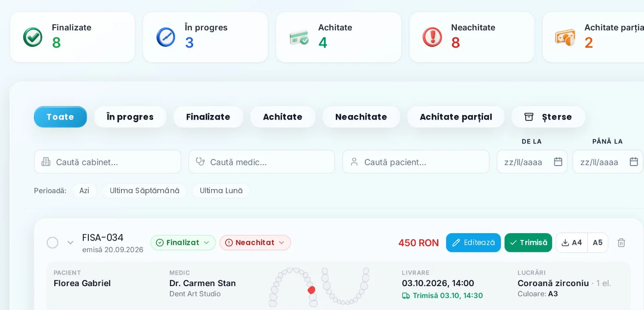
Task: Switch to the Neachitate filter tab
Action: (361, 117)
